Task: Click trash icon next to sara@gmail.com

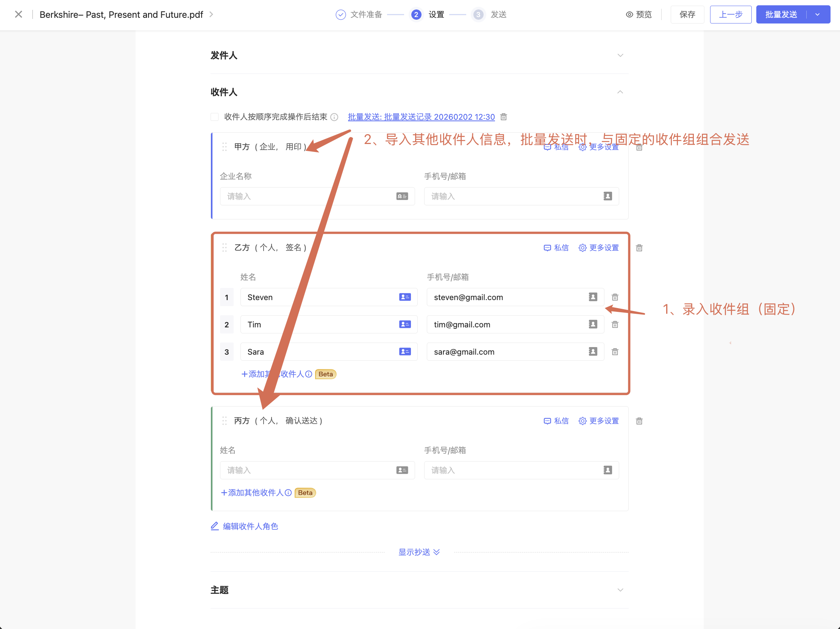Action: (615, 352)
